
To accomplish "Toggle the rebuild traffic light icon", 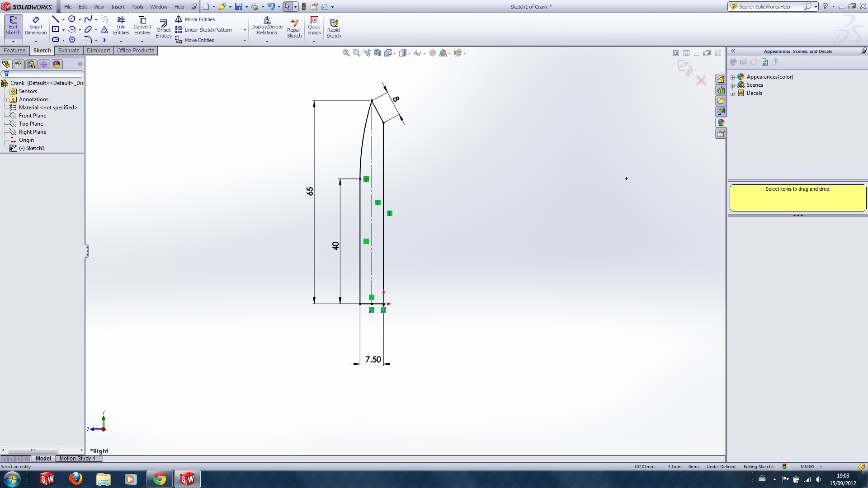I will [304, 7].
